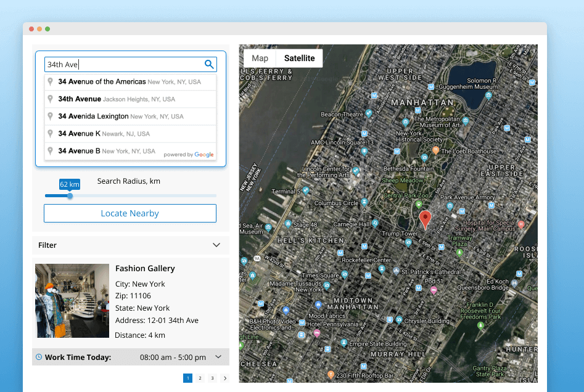584x392 pixels.
Task: Click the Pod 51 pink hotel marker
Action: coord(434,290)
